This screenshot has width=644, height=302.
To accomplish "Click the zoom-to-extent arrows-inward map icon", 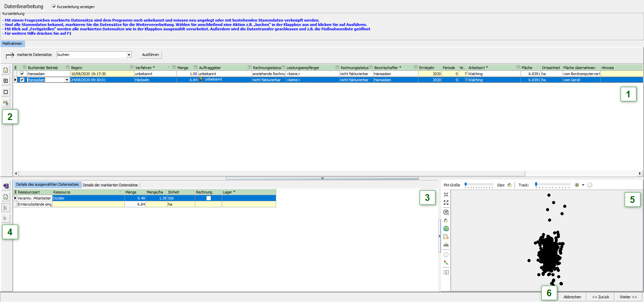I will point(446,195).
